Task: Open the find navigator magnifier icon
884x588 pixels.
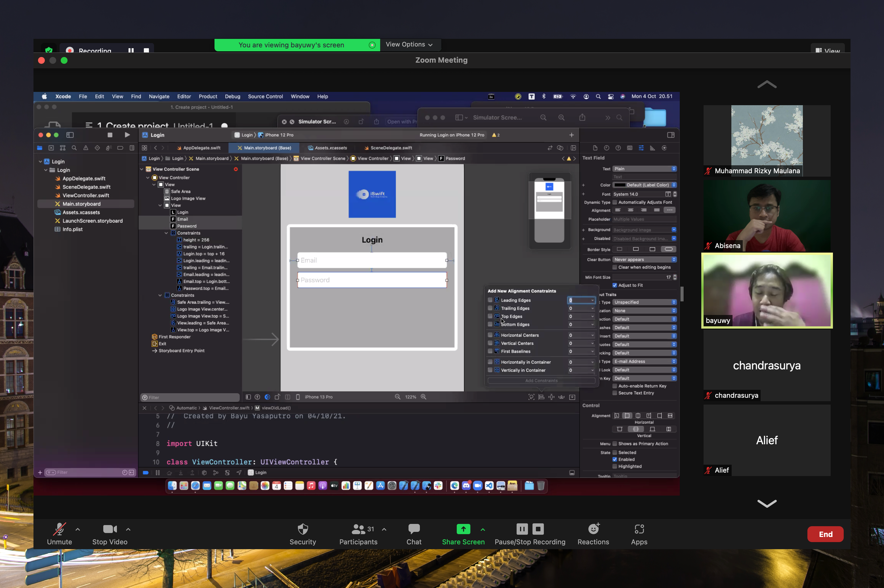Action: click(74, 148)
